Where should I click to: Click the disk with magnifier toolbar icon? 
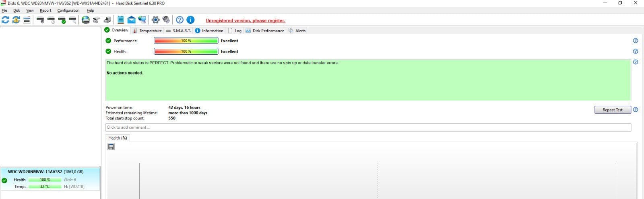72,20
